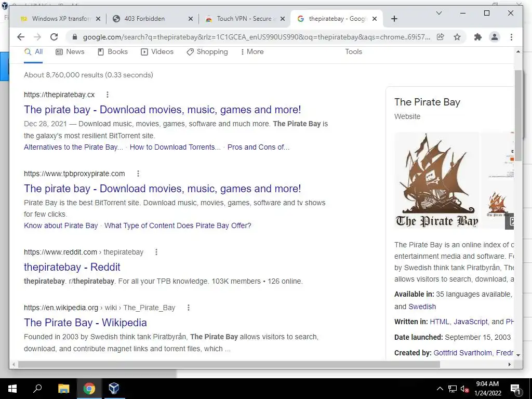Open options for tpbproxypirate.com result
Viewport: 532px width, 399px height.
coord(138,174)
